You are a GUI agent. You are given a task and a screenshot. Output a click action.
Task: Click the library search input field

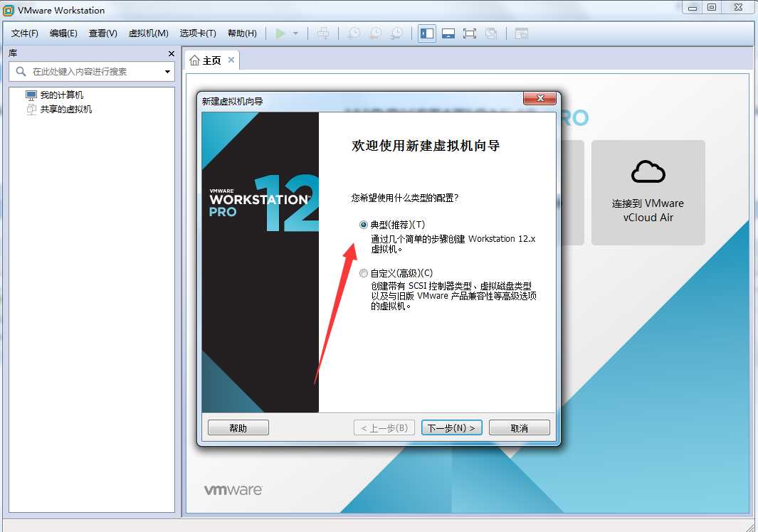pyautogui.click(x=92, y=72)
